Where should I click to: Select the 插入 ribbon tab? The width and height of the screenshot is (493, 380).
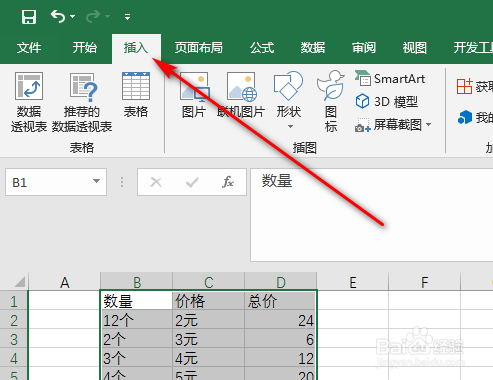[x=136, y=48]
